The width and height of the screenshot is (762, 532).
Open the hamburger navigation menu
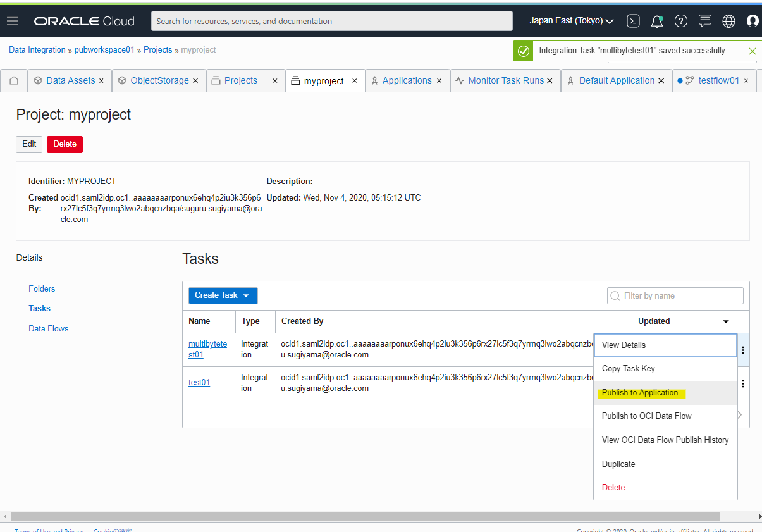[x=13, y=21]
